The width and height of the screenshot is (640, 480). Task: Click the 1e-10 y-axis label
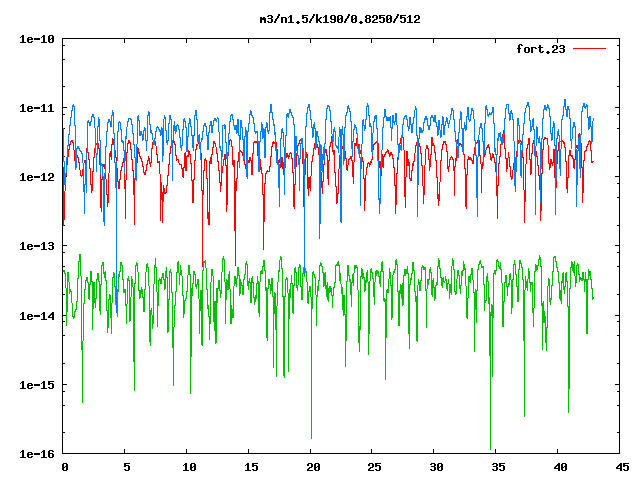(x=37, y=39)
